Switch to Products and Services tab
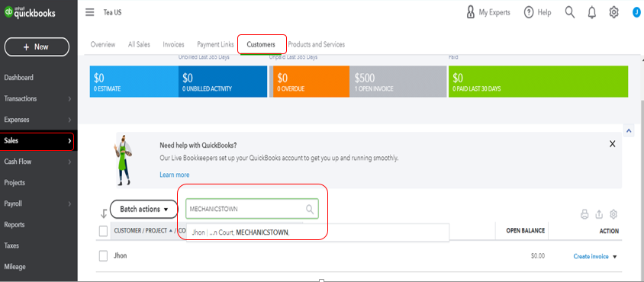The image size is (644, 282). click(x=316, y=44)
